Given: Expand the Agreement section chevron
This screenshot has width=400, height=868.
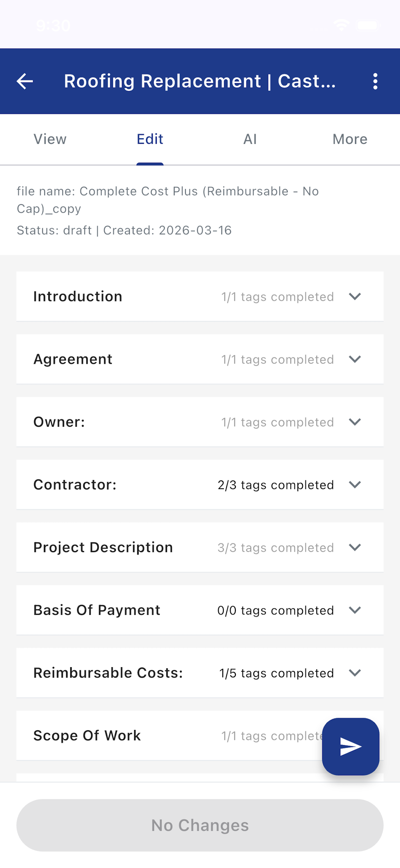Looking at the screenshot, I should 355,359.
